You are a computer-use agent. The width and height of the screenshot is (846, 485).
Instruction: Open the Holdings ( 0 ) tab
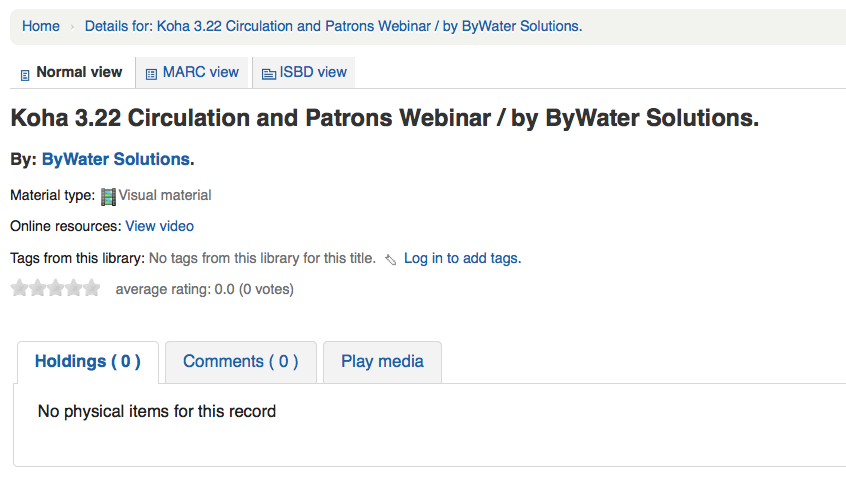(87, 362)
